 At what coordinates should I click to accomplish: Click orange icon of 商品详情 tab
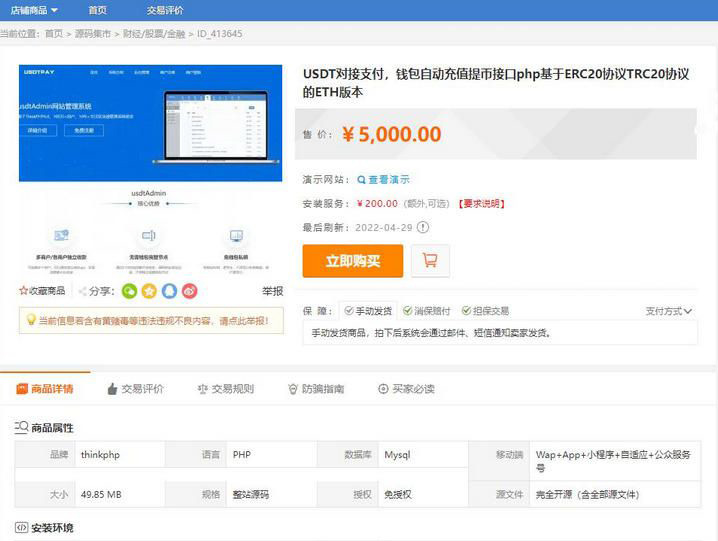(22, 389)
